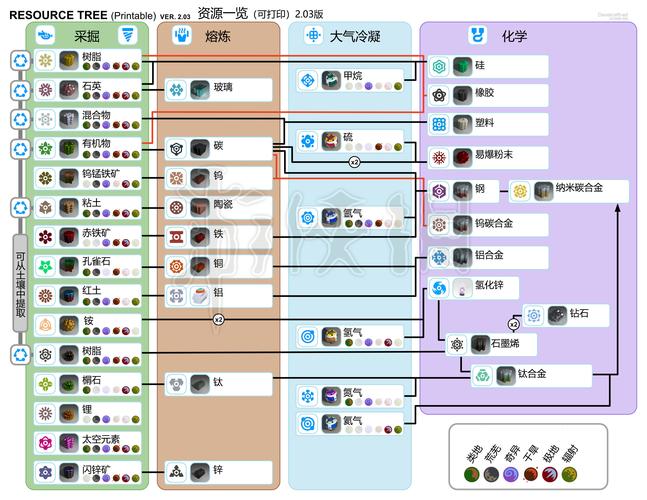Click the 'VER. 2.03' version text
Image resolution: width=647 pixels, height=500 pixels.
pyautogui.click(x=175, y=17)
